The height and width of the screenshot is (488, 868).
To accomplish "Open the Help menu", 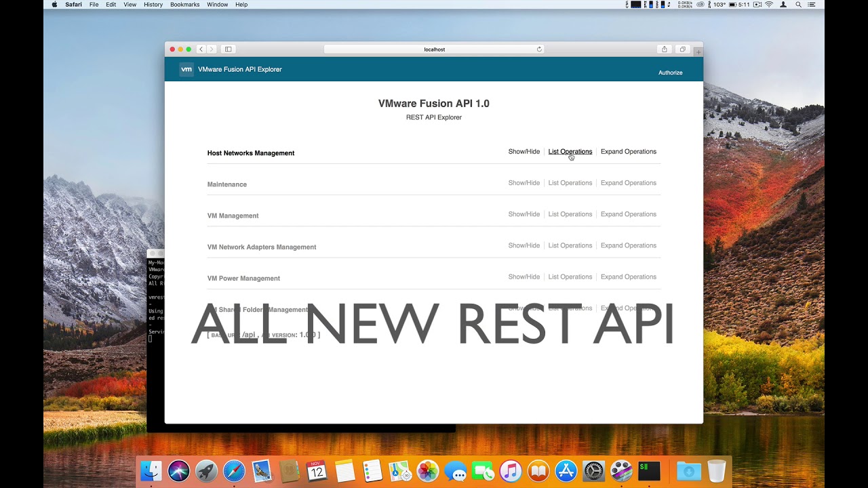I will [241, 5].
